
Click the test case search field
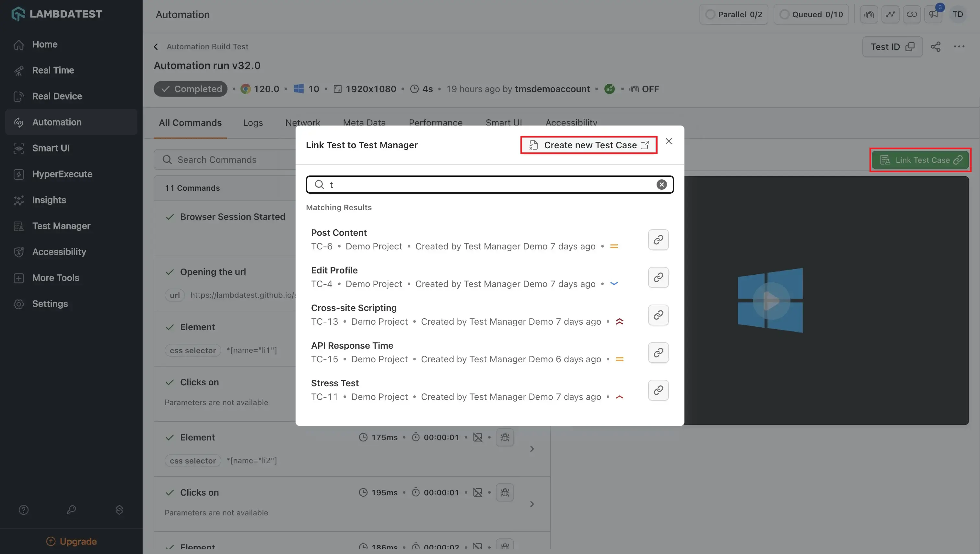pyautogui.click(x=490, y=185)
